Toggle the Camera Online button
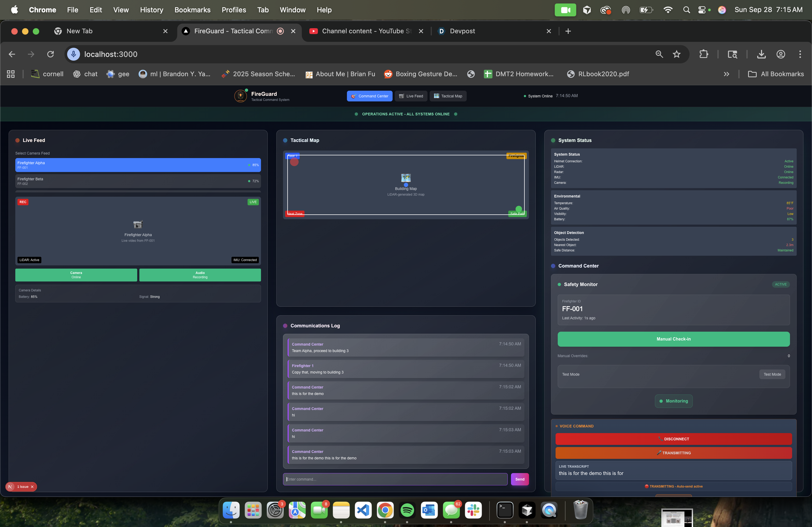This screenshot has height=527, width=812. click(x=76, y=275)
